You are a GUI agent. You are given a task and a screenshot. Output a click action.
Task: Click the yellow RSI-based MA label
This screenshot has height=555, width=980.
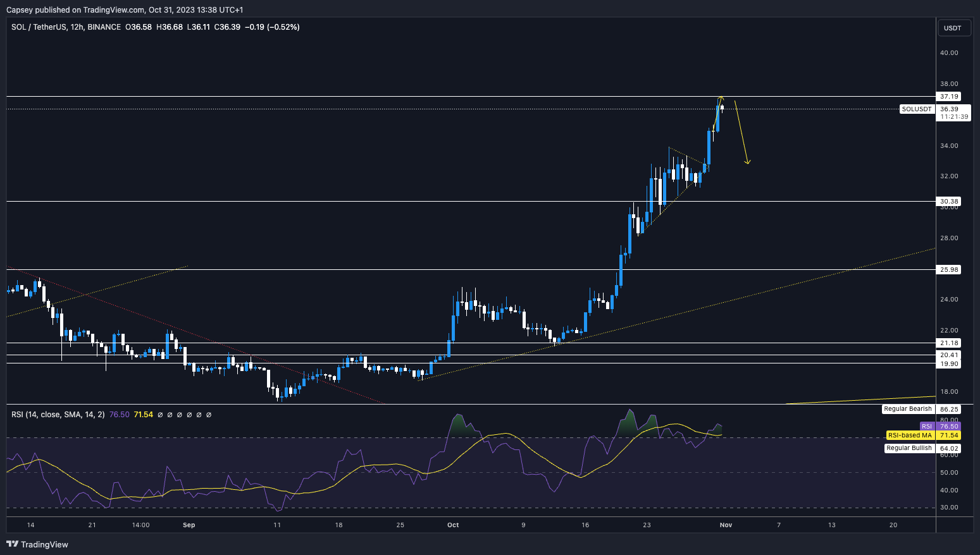909,436
